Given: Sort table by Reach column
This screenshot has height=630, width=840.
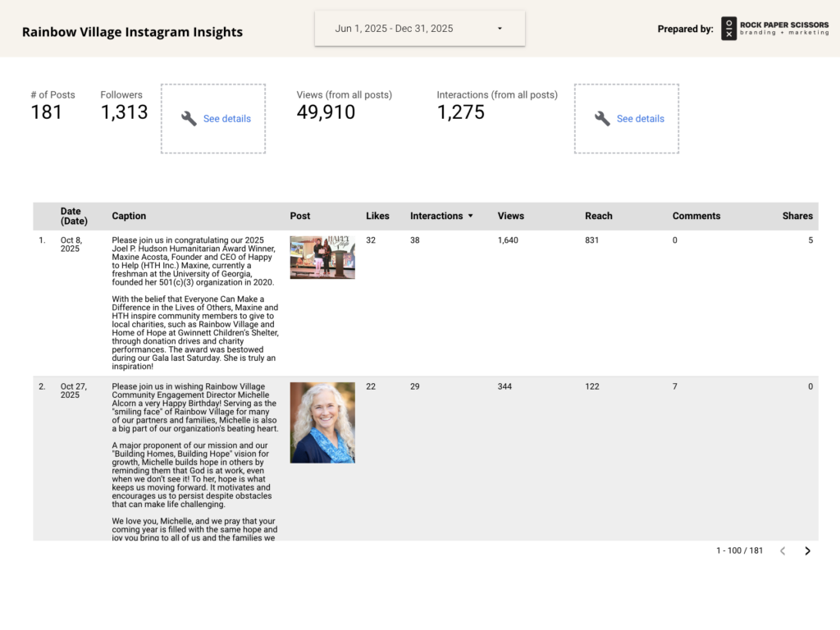Looking at the screenshot, I should click(x=598, y=216).
